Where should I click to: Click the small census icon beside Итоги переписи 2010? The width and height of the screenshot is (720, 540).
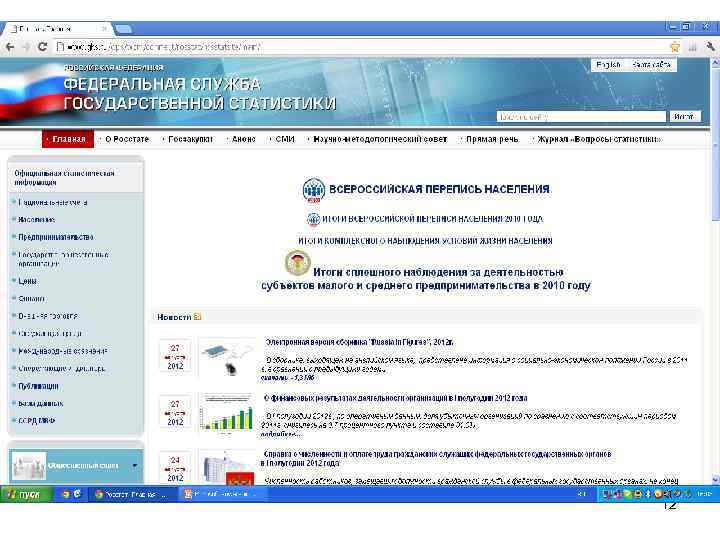[x=313, y=219]
